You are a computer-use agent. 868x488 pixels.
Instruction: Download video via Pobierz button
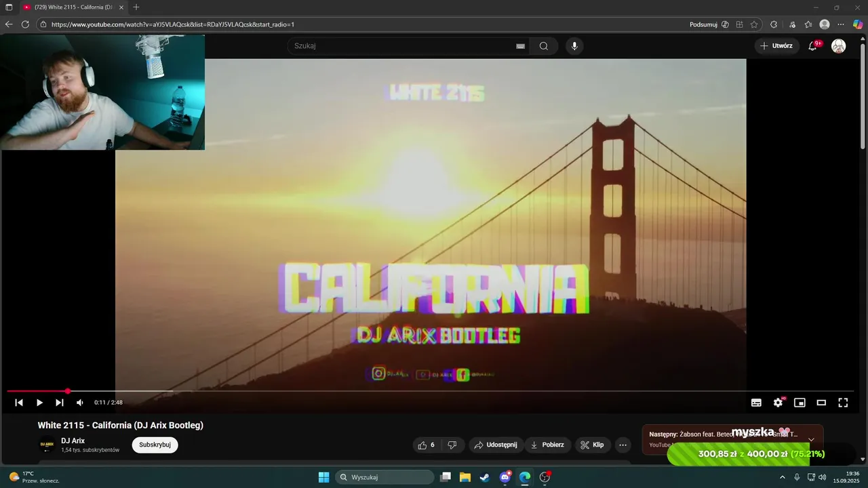[548, 445]
